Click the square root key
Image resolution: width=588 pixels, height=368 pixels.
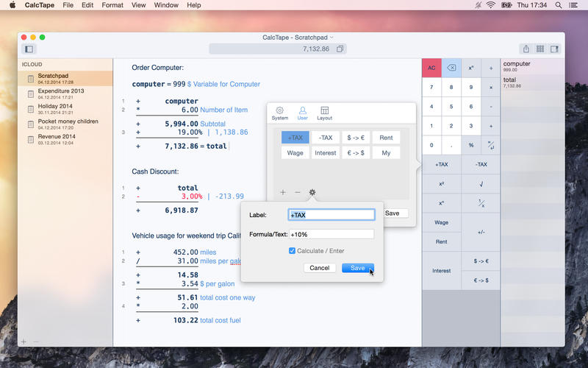(481, 184)
